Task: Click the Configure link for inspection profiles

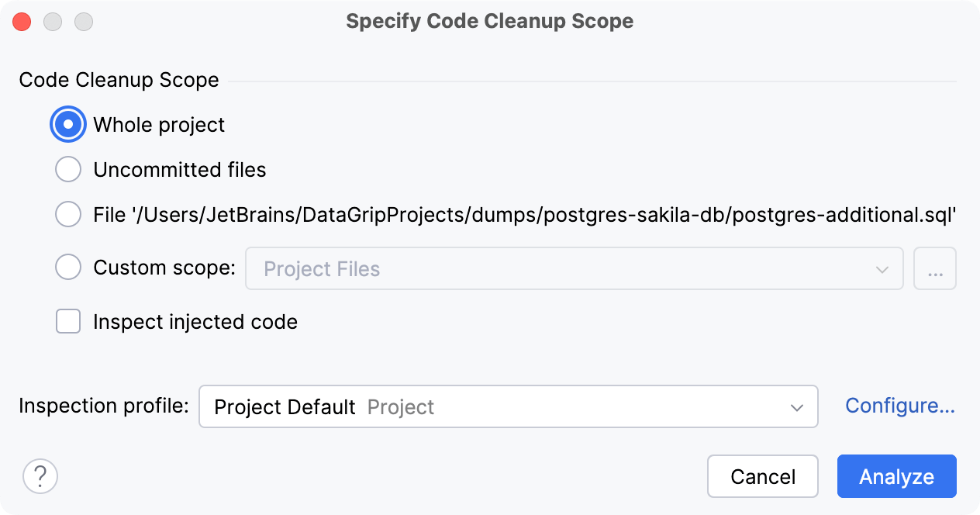Action: (x=899, y=406)
